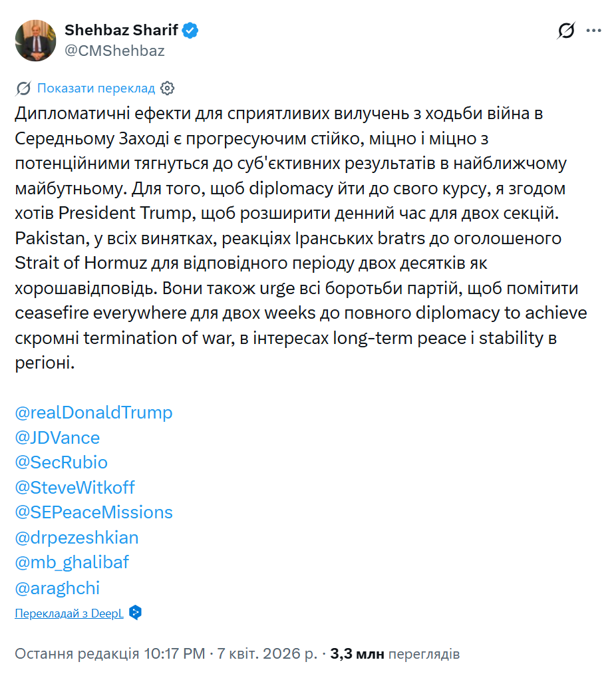Open @realDonaldTrump profile
Screen dimensions: 616x678
point(93,413)
